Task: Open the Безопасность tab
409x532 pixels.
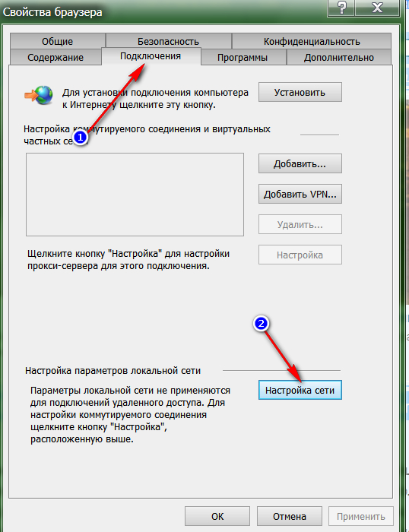Action: click(168, 41)
